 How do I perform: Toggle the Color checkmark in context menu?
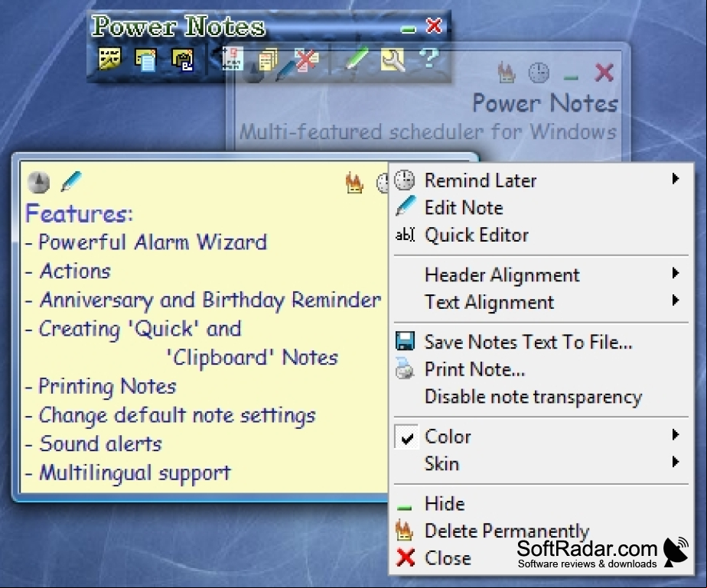coord(407,437)
